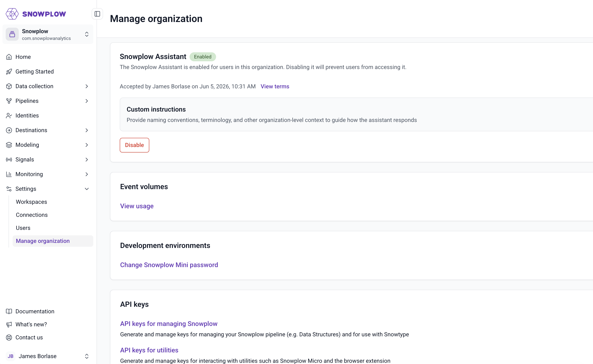Click the Contact us lifebuoy icon

(x=9, y=338)
